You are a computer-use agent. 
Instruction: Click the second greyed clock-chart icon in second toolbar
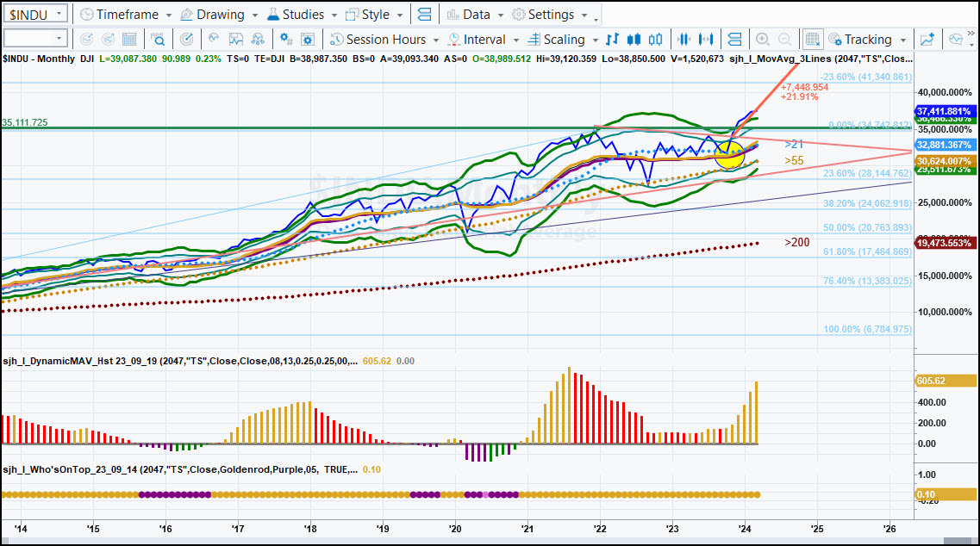click(108, 40)
